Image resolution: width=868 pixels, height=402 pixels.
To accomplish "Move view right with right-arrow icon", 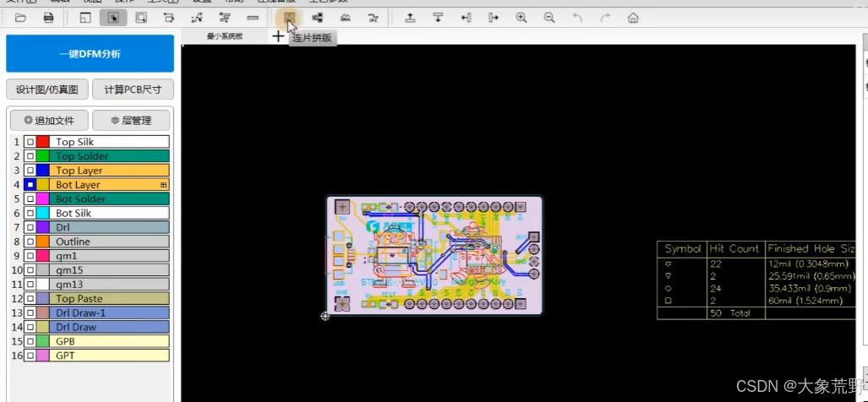I will coord(494,18).
